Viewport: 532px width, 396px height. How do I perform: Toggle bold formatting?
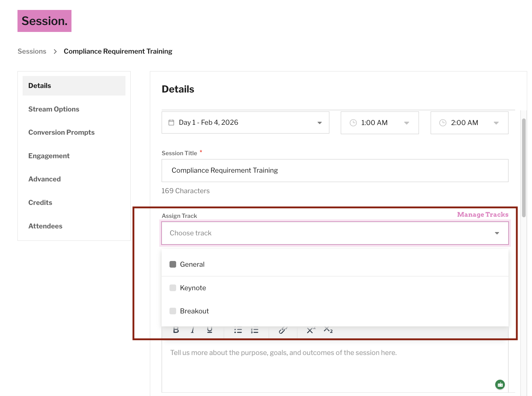click(x=176, y=331)
